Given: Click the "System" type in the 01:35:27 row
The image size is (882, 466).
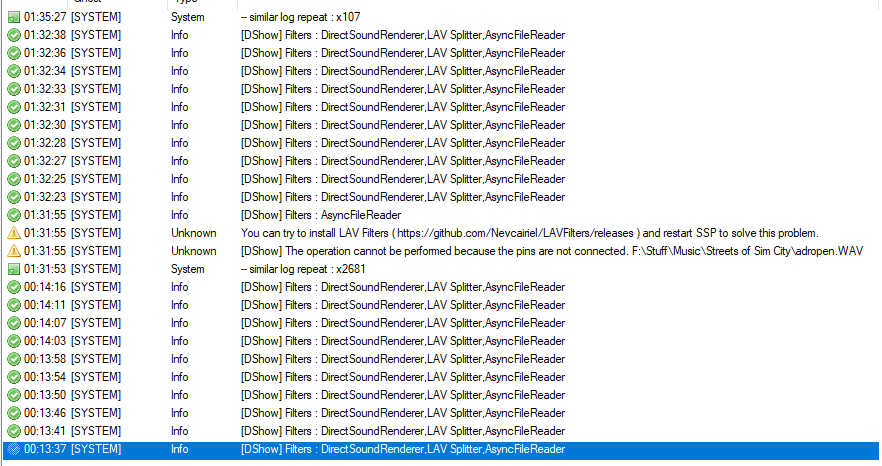Looking at the screenshot, I should tap(187, 17).
